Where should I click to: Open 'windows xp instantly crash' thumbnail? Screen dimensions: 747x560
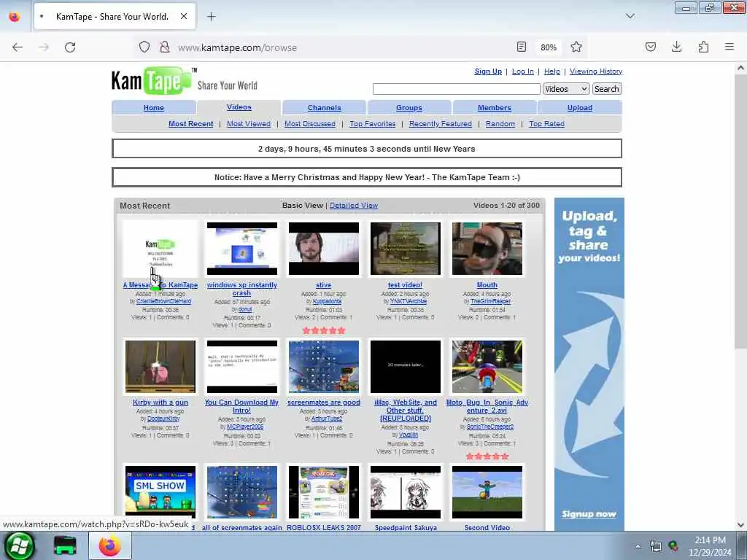coord(242,249)
